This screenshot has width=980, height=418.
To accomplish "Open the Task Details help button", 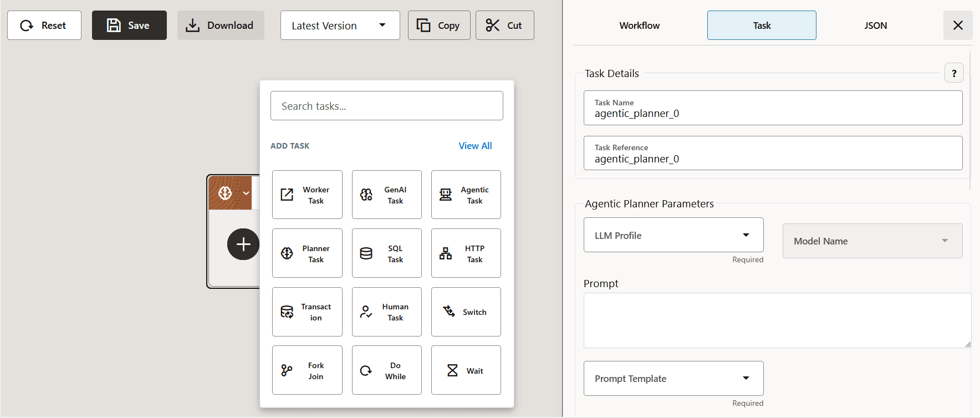I will (954, 73).
